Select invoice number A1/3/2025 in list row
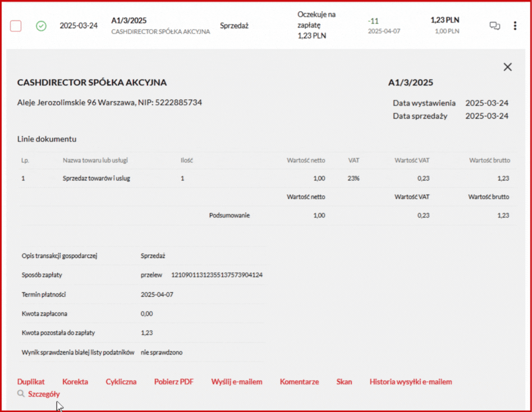532x412 pixels. pyautogui.click(x=129, y=20)
